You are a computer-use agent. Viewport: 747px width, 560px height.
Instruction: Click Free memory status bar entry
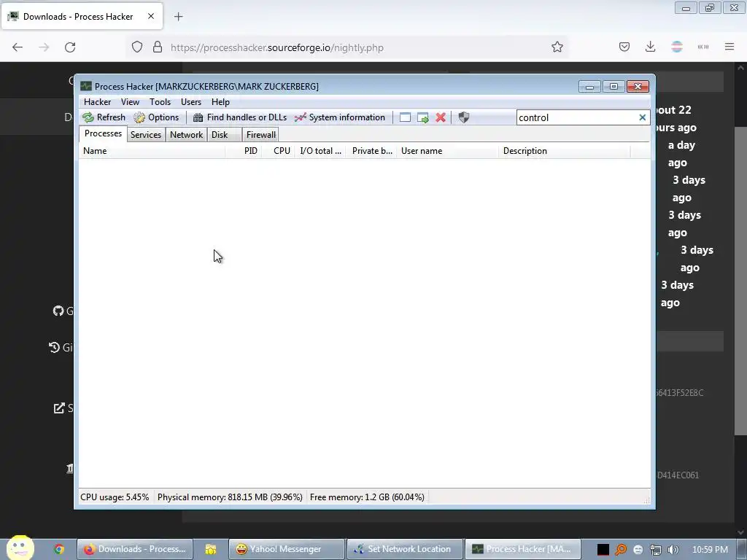pyautogui.click(x=367, y=497)
